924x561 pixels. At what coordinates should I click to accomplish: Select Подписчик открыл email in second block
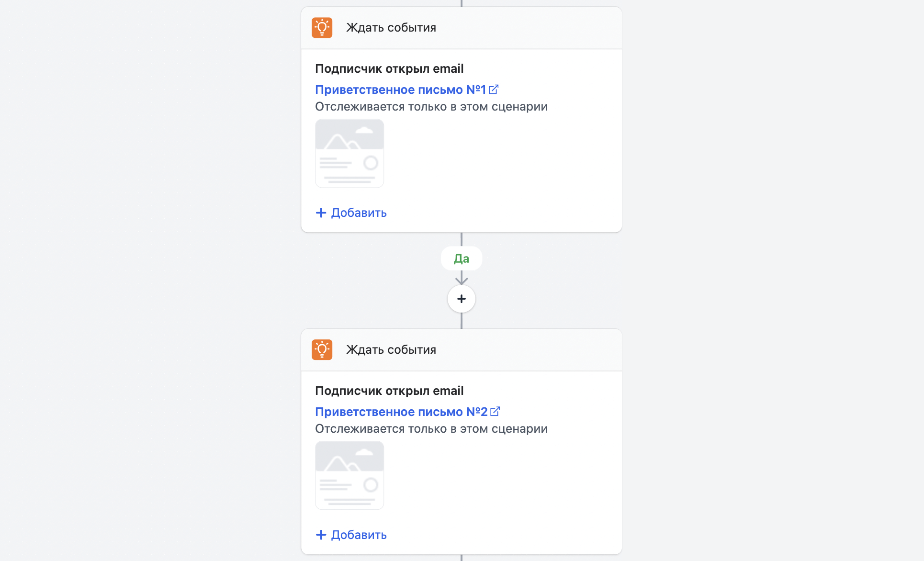click(389, 390)
